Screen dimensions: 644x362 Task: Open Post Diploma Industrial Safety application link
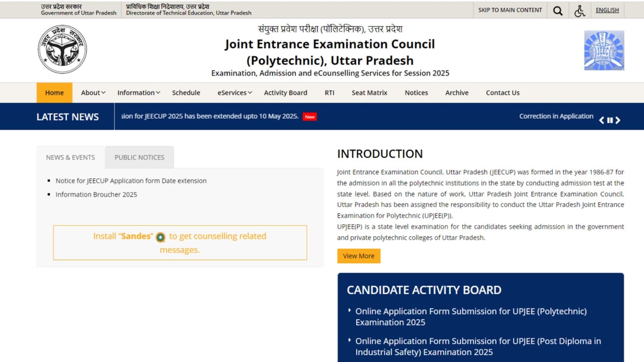click(x=478, y=346)
